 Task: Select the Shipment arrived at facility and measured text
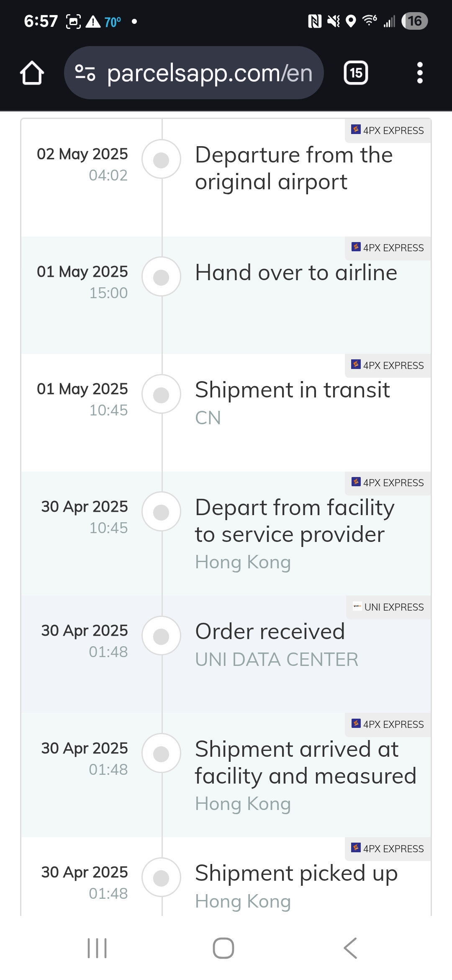(x=306, y=763)
